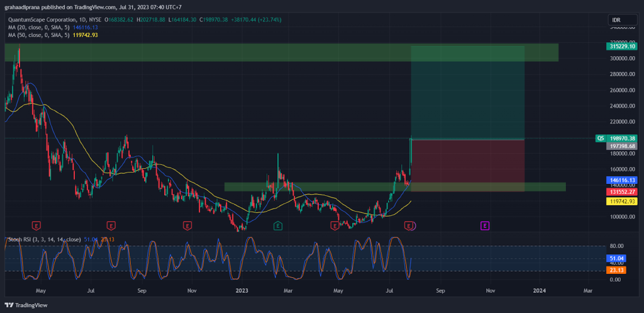Click the purple future earnings E marker
The width and height of the screenshot is (644, 313).
pyautogui.click(x=485, y=225)
